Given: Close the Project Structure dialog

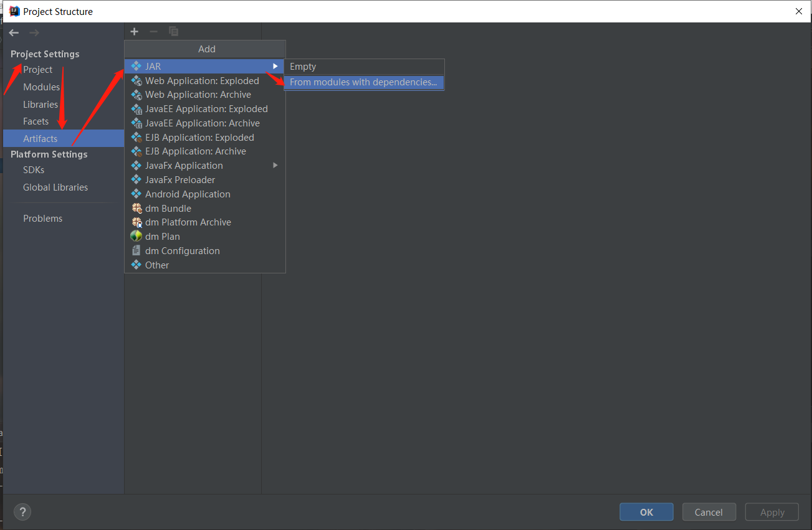Looking at the screenshot, I should pyautogui.click(x=798, y=11).
